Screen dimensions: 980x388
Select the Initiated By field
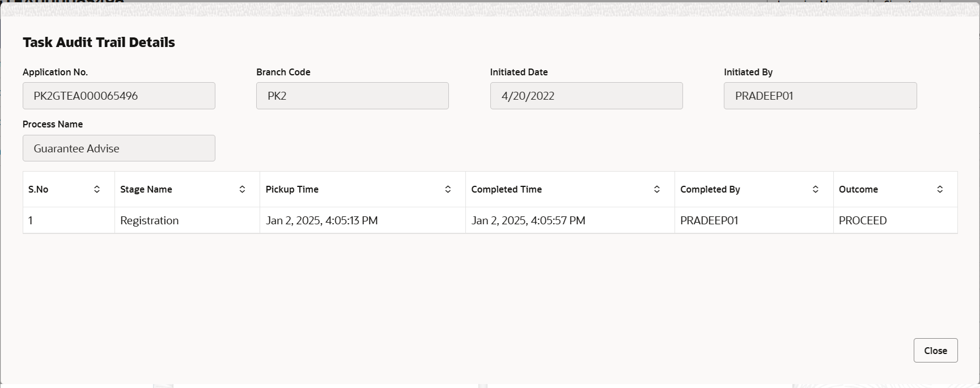(820, 96)
